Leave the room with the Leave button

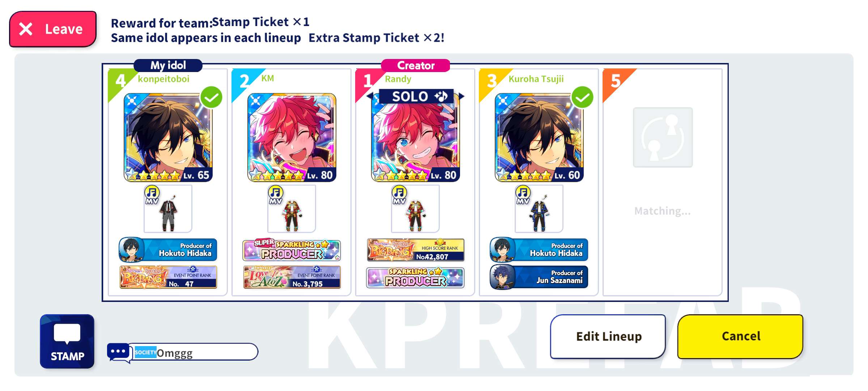(x=53, y=29)
